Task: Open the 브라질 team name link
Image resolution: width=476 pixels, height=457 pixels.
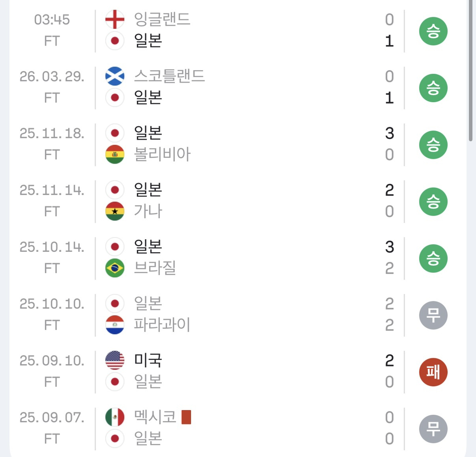Action: click(x=155, y=268)
